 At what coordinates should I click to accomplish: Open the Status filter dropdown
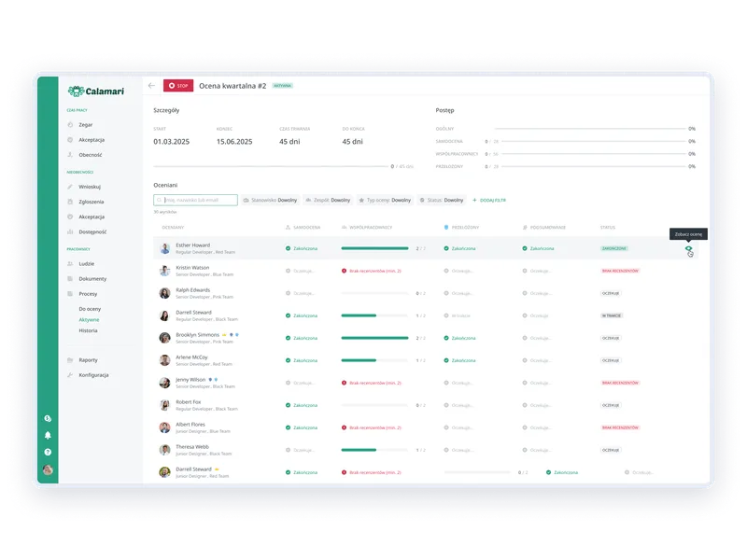coord(442,200)
